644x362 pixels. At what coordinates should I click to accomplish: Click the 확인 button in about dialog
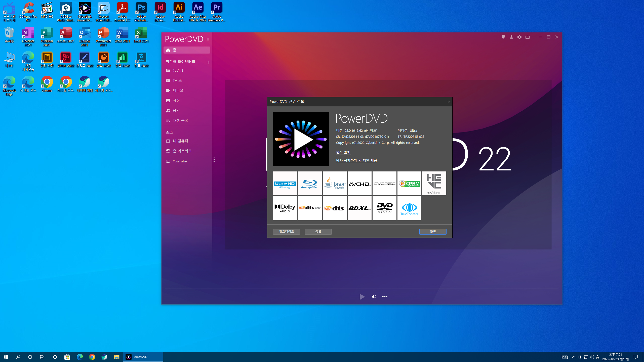[x=433, y=232]
